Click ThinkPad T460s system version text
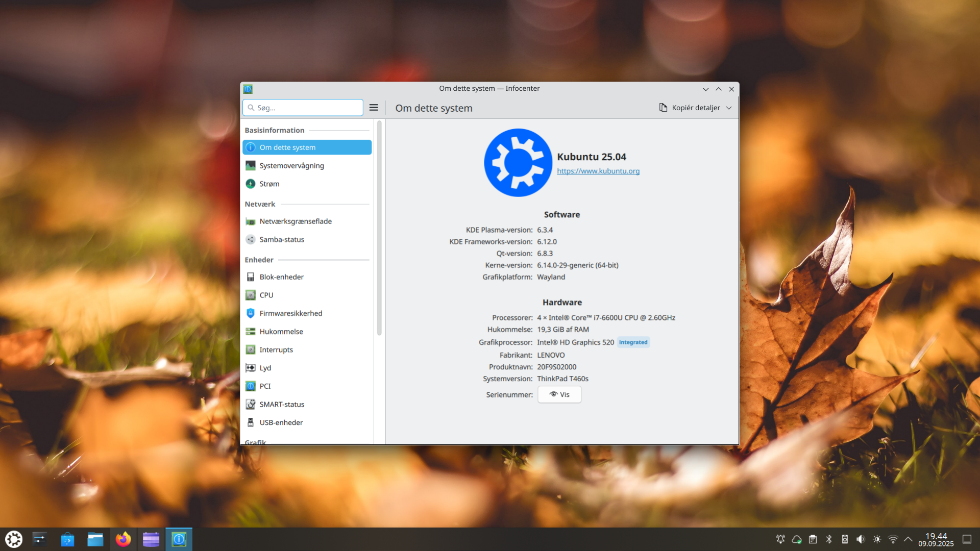Screen dimensions: 980x551 point(562,379)
